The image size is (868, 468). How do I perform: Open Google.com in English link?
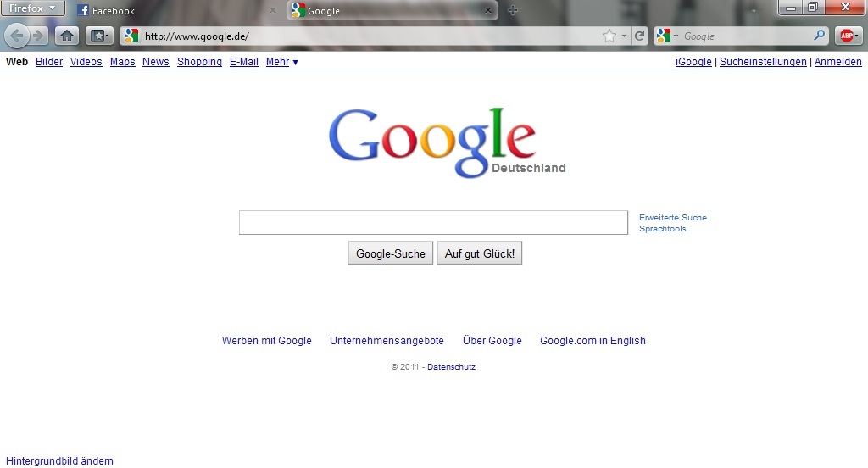pos(593,341)
